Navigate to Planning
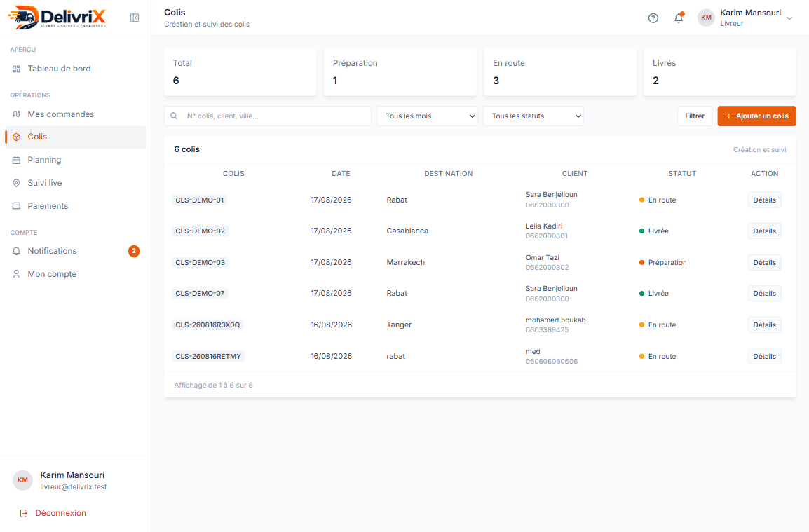The height and width of the screenshot is (532, 809). point(75,160)
